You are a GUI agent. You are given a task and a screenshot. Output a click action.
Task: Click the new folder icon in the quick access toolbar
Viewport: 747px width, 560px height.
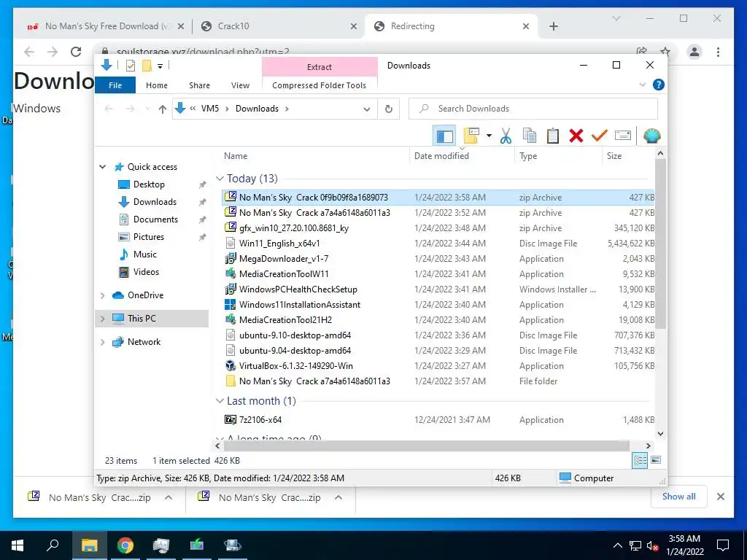[147, 66]
